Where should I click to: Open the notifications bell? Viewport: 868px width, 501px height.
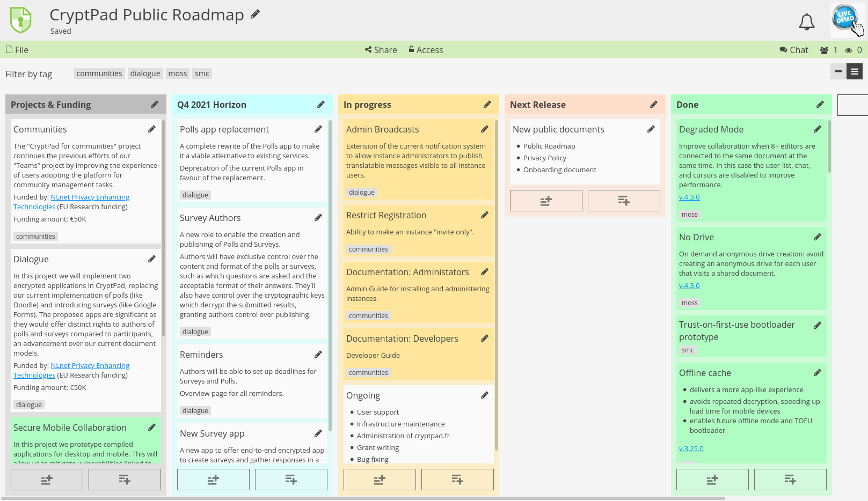806,22
